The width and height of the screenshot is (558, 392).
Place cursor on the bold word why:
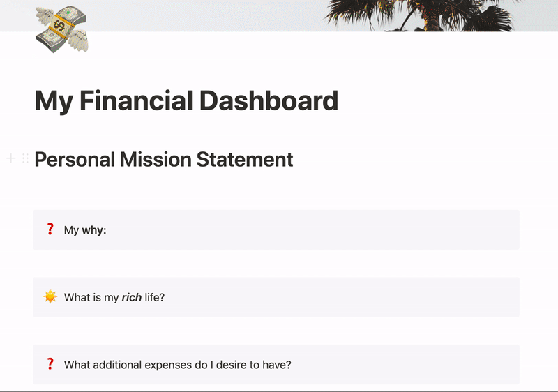[x=94, y=230]
